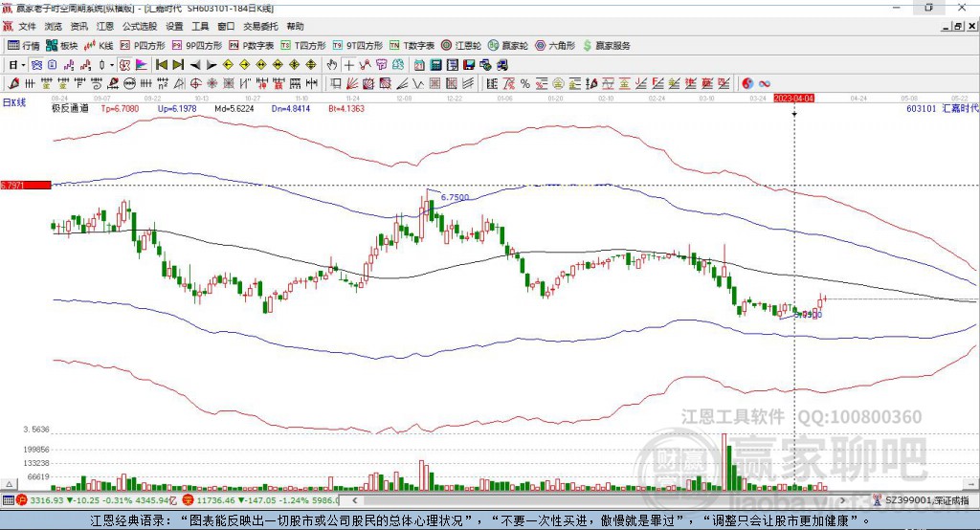Click the Dn=4.8414 indicator value

291,108
